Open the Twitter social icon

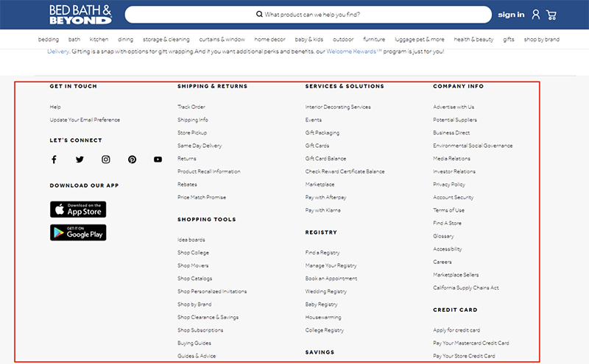coord(80,160)
